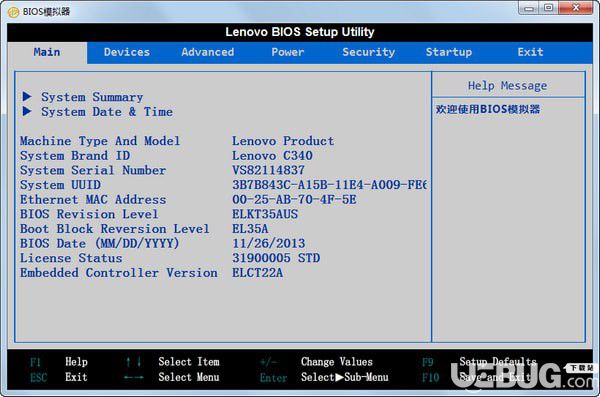The width and height of the screenshot is (600, 397).
Task: Go to the Power tab
Action: 288,52
